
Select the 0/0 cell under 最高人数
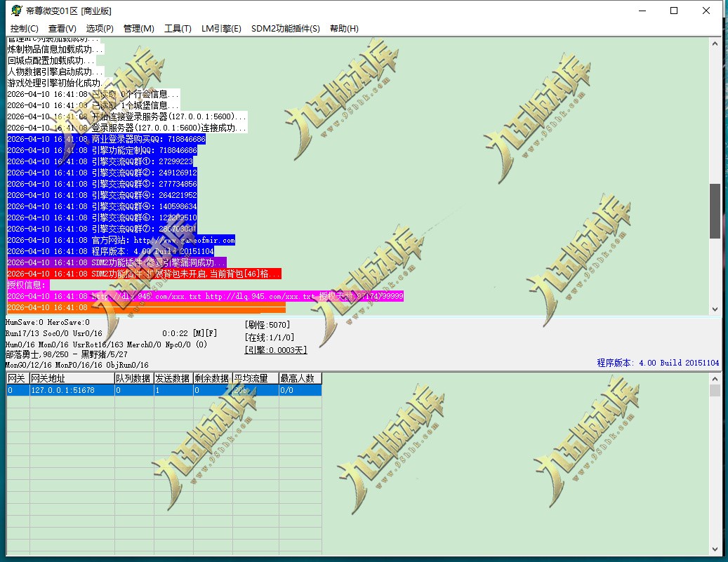(x=300, y=390)
